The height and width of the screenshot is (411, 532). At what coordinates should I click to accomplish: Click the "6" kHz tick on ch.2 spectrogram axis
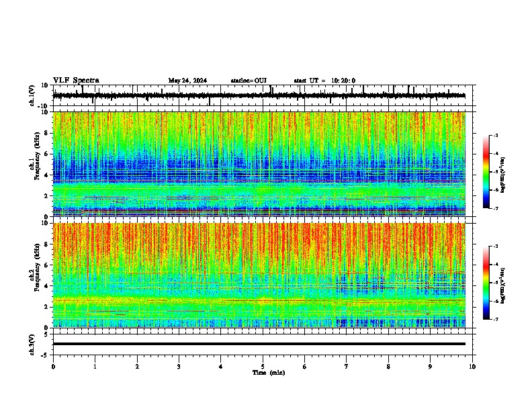pos(46,265)
